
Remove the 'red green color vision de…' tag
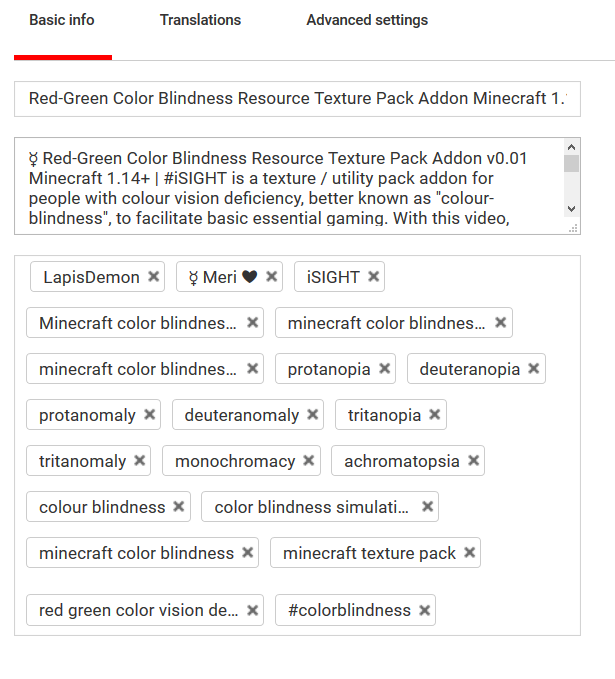(x=252, y=610)
